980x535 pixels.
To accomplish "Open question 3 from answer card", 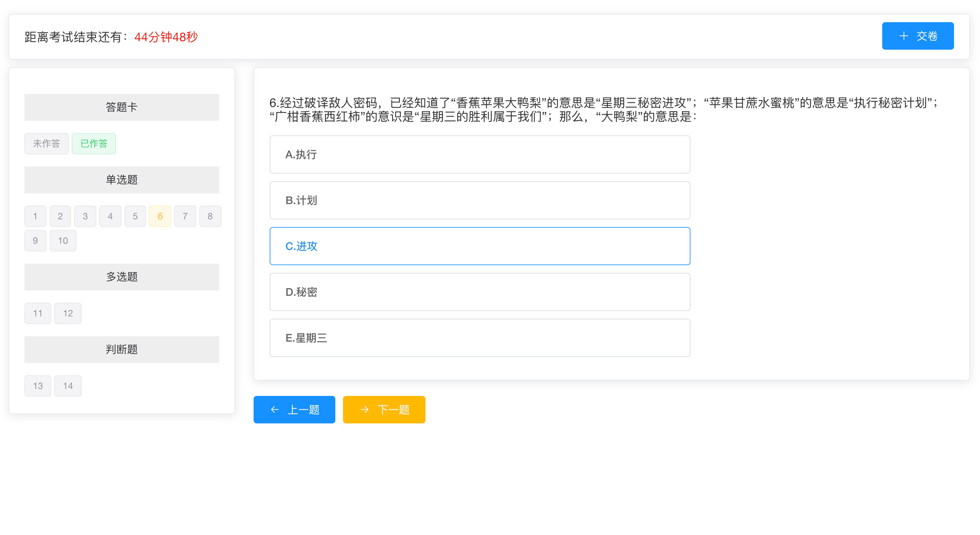I will (85, 216).
